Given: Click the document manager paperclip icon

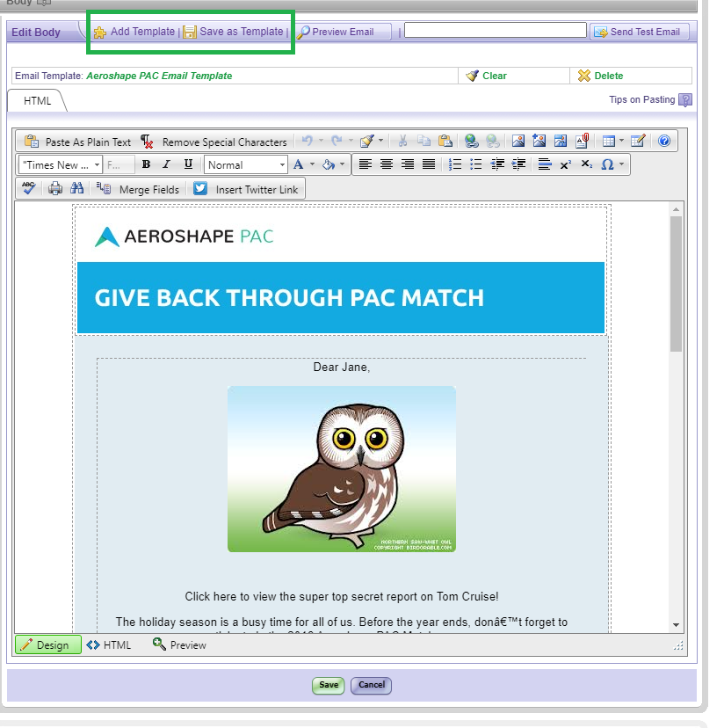Looking at the screenshot, I should coord(582,141).
